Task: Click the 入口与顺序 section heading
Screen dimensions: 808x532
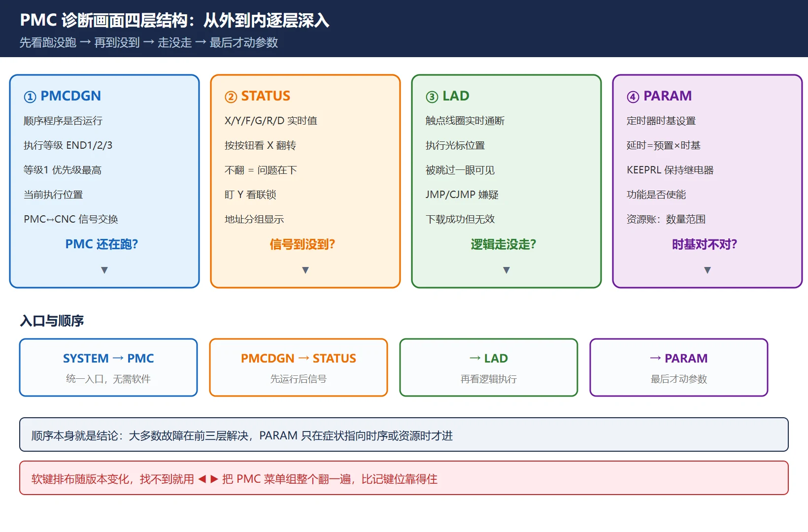Action: [52, 321]
